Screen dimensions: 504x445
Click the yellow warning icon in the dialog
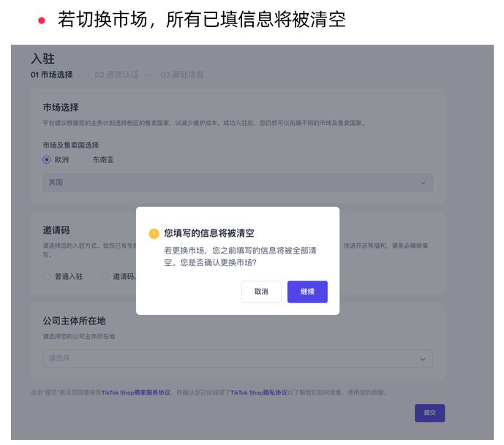pyautogui.click(x=154, y=234)
